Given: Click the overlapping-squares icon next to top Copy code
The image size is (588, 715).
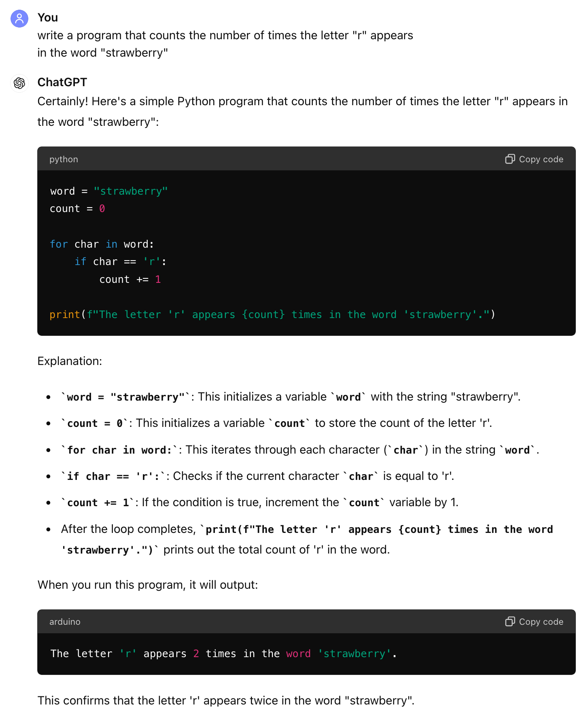Looking at the screenshot, I should [511, 159].
